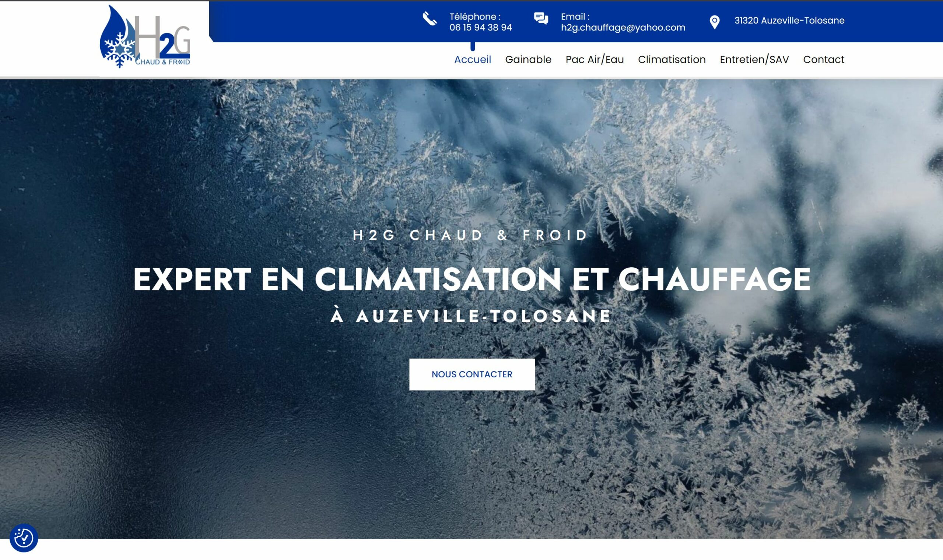Open the Entretien/SAV menu item

click(754, 60)
